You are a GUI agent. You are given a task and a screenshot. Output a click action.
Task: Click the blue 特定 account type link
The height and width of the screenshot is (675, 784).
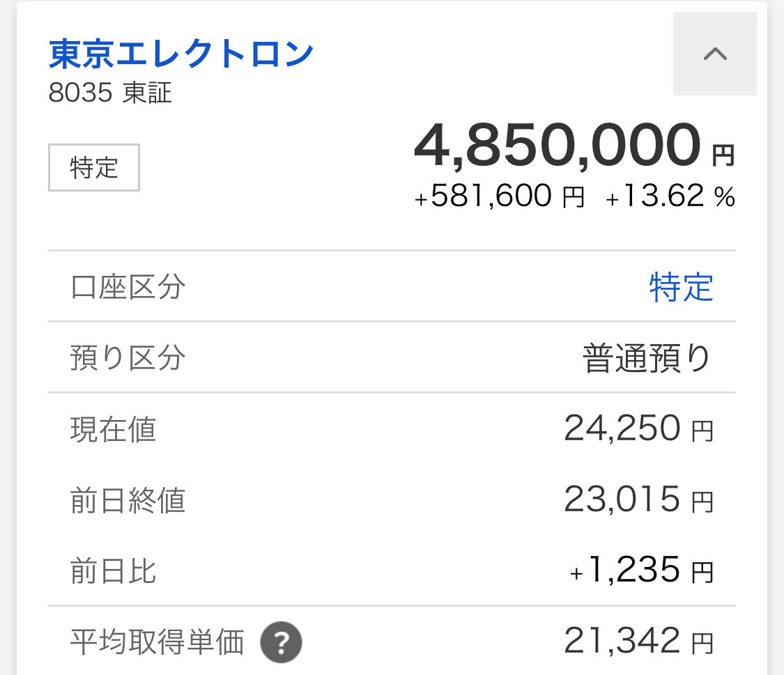coord(681,287)
